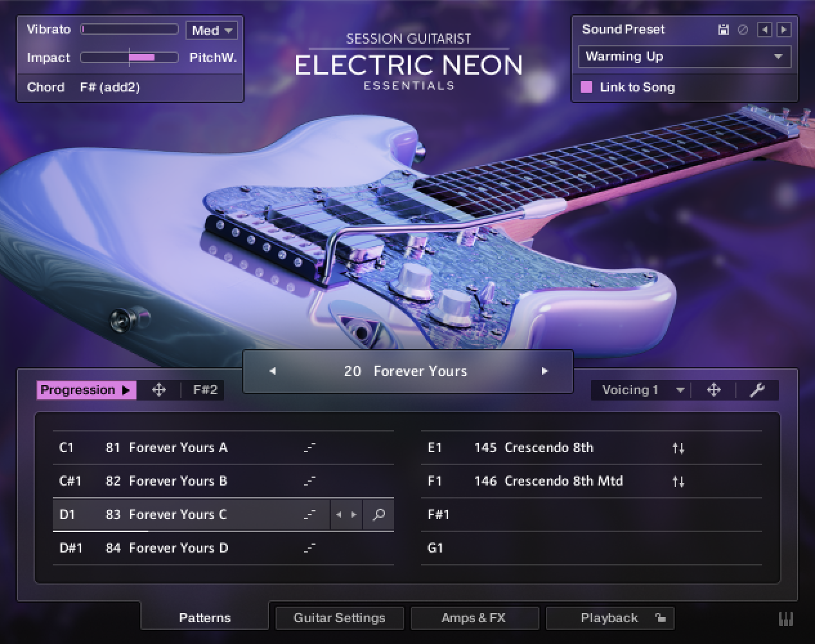Toggle the Link to Song checkbox
The width and height of the screenshot is (815, 644).
[x=586, y=87]
